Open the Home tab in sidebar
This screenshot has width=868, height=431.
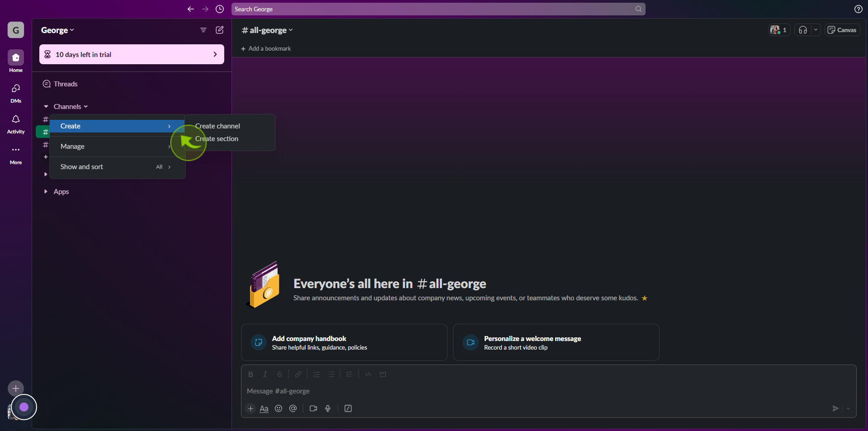(16, 61)
